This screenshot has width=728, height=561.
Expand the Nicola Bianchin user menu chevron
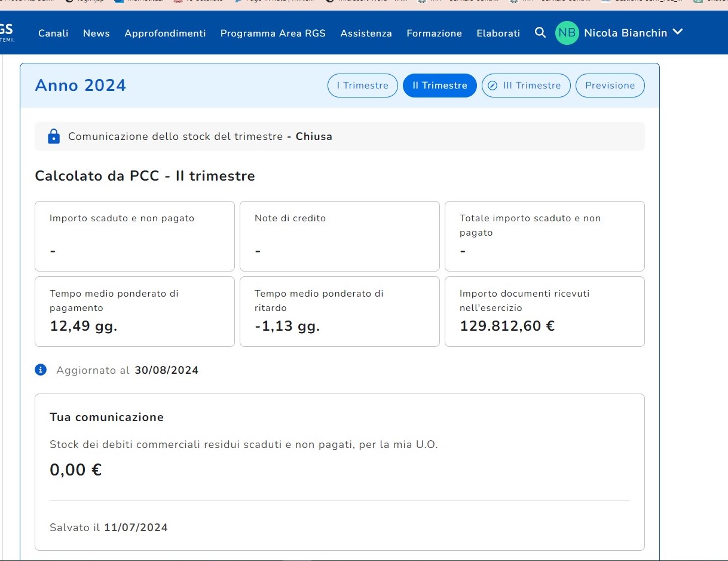pyautogui.click(x=677, y=32)
